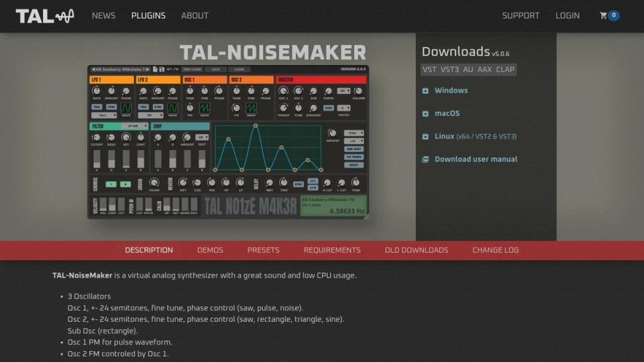Open the LFO 2 destination dropdown
The width and height of the screenshot is (644, 362).
click(x=150, y=115)
